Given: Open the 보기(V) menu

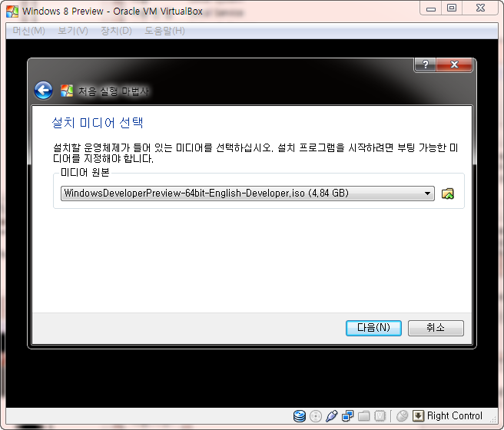Looking at the screenshot, I should [73, 31].
